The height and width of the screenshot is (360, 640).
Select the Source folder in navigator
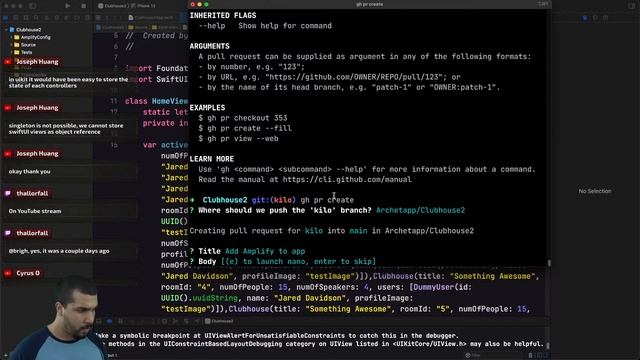pos(25,44)
